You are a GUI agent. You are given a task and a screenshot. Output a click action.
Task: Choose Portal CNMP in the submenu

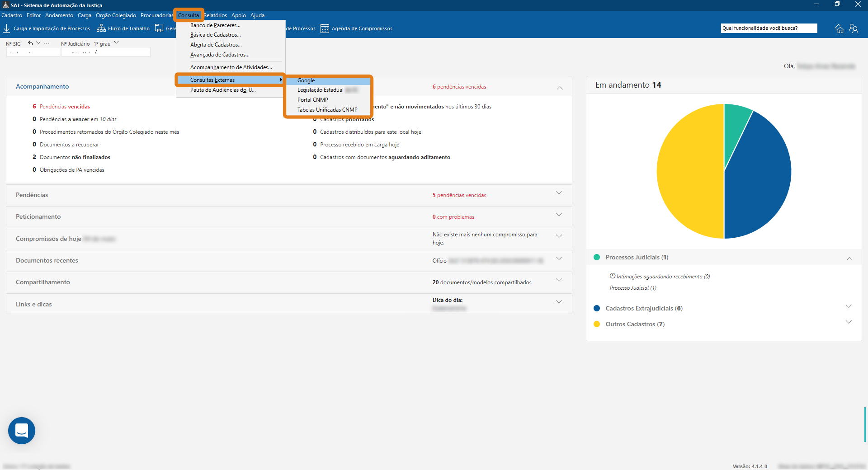tap(328, 100)
